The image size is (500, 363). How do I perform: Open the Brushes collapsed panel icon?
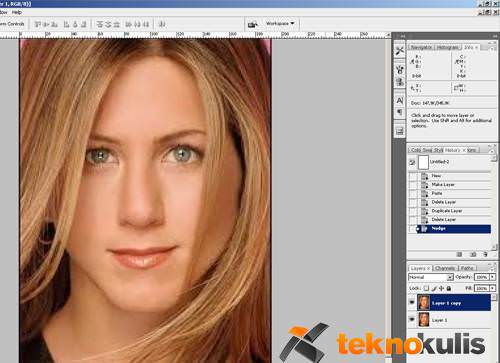400,70
